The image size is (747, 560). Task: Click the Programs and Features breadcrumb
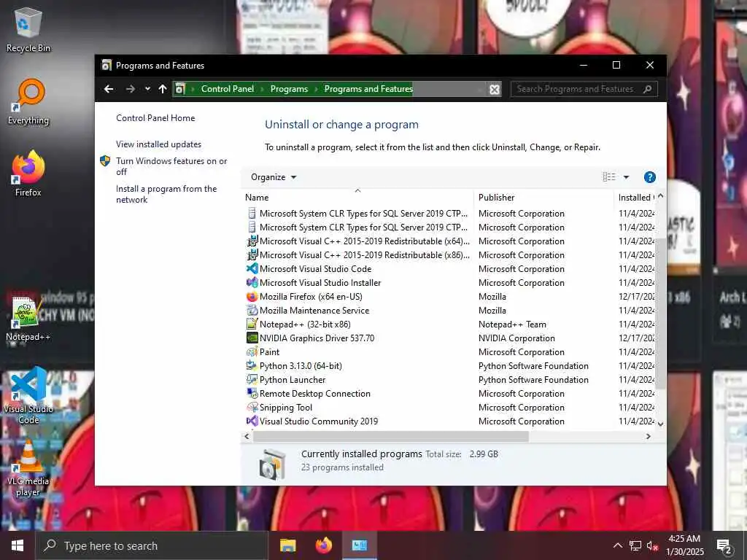[368, 89]
